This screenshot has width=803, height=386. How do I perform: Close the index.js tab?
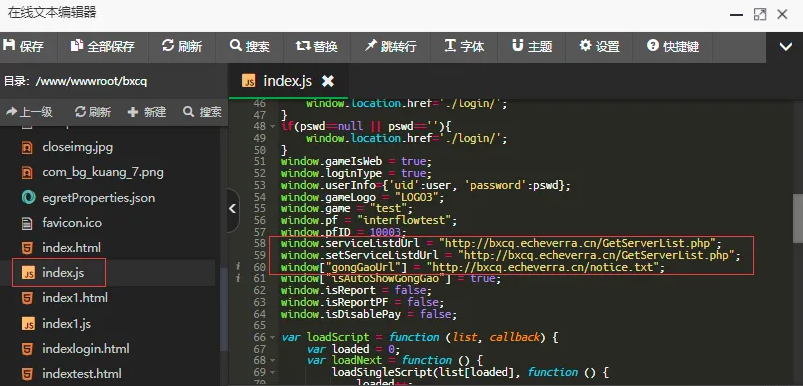pos(328,81)
